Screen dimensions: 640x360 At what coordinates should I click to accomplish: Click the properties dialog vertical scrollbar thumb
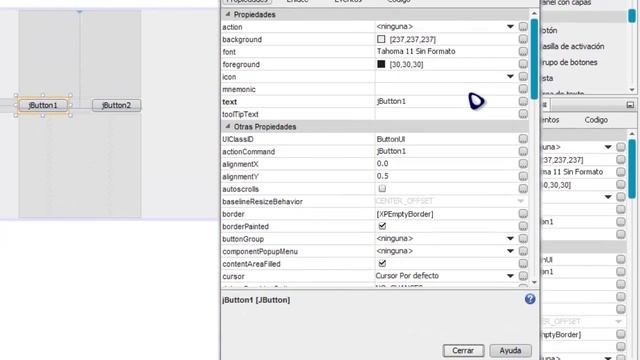pyautogui.click(x=534, y=58)
